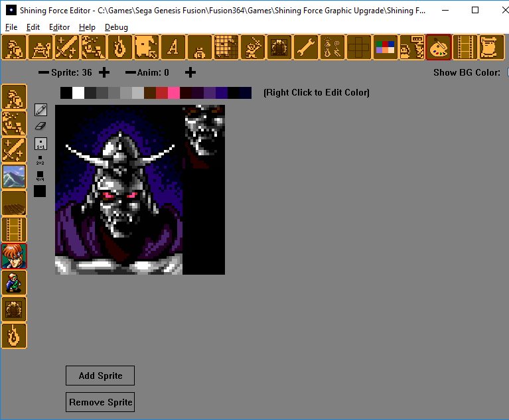The width and height of the screenshot is (509, 420).
Task: Pick the pink palette swatch
Action: pos(174,93)
